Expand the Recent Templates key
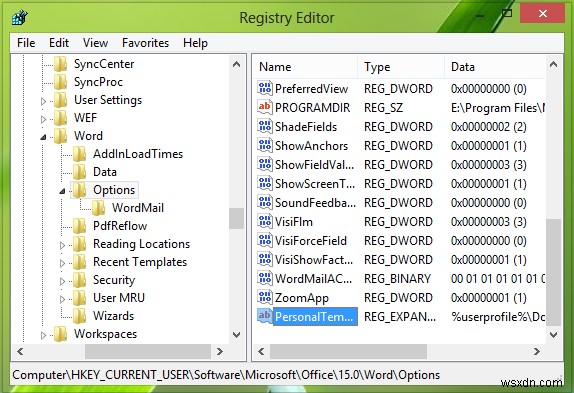This screenshot has width=574, height=393. tap(62, 263)
